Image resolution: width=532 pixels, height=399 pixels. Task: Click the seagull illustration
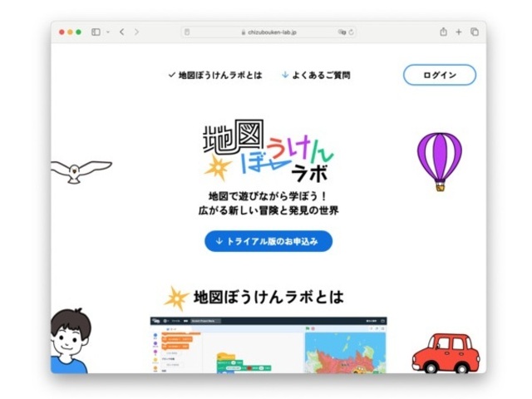coord(81,172)
